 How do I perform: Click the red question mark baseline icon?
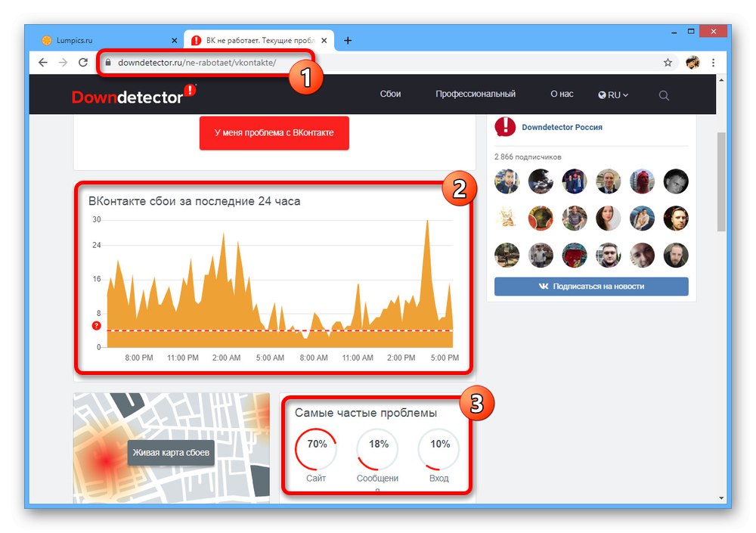[x=97, y=326]
